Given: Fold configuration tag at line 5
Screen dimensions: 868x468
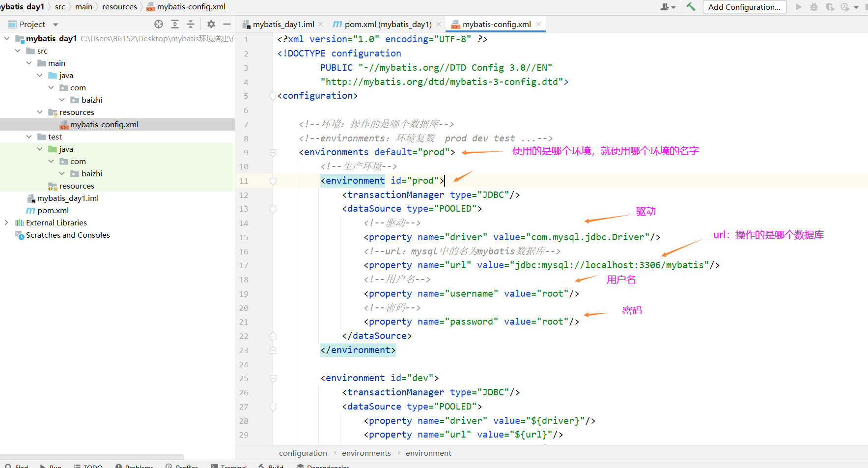Looking at the screenshot, I should pos(273,96).
